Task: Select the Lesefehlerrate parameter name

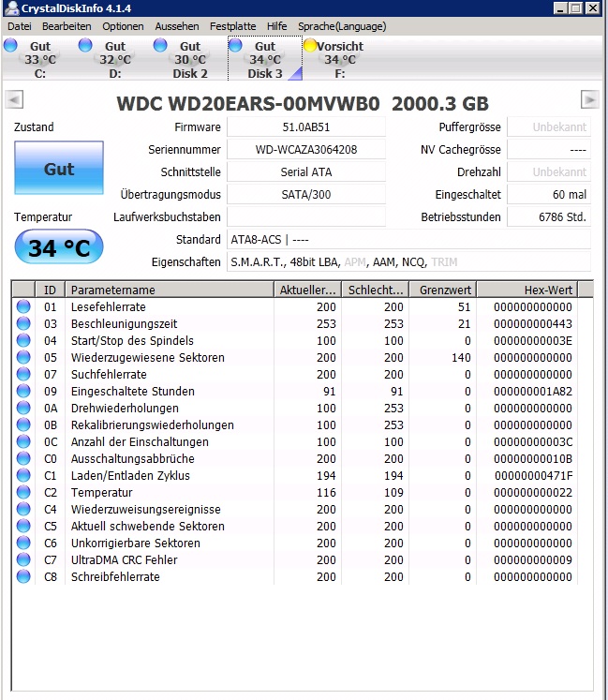Action: click(108, 307)
